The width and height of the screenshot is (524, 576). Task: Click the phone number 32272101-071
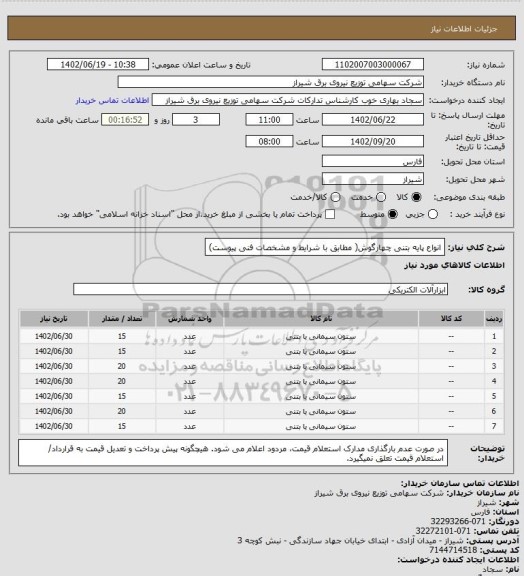tap(443, 531)
